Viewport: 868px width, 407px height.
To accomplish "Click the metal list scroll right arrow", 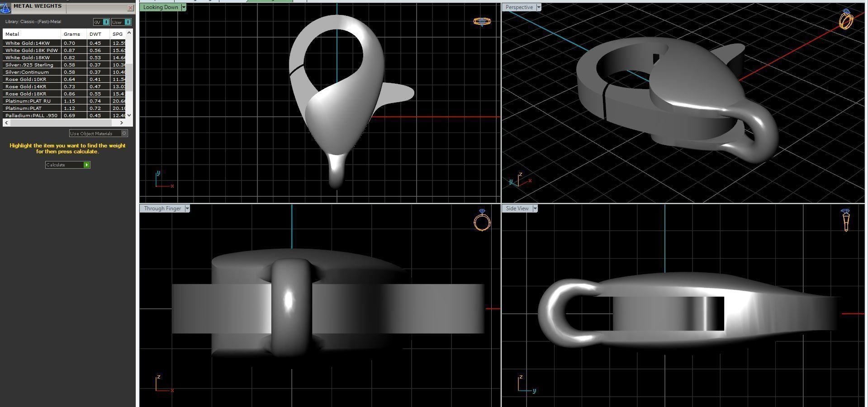I will pyautogui.click(x=122, y=123).
